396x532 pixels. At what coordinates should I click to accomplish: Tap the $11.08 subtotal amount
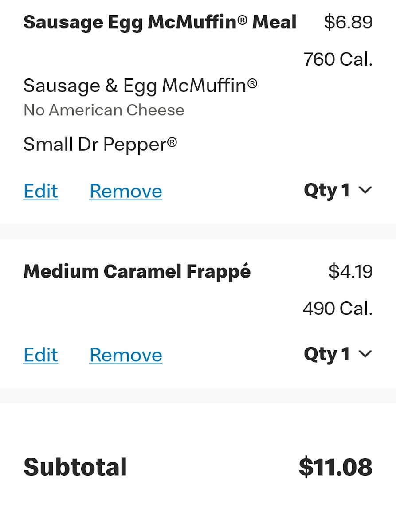pos(335,467)
